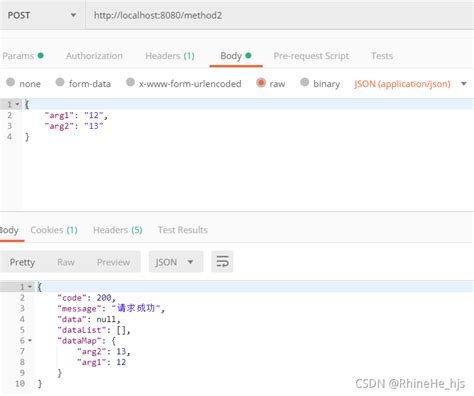Click the "arg1": "12" line in request body
This screenshot has height=396, width=474.
tap(76, 115)
